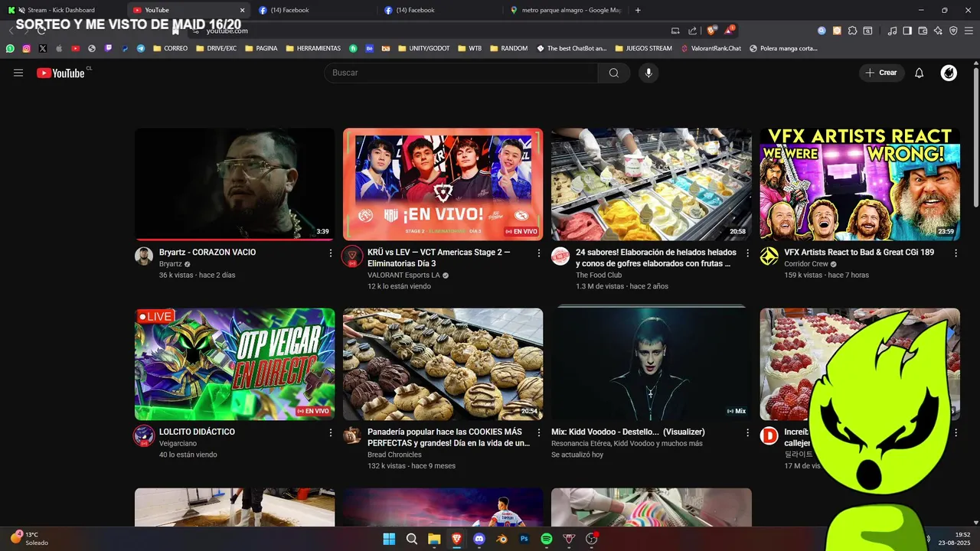
Task: Click the Brave Shields lion icon
Action: (712, 31)
